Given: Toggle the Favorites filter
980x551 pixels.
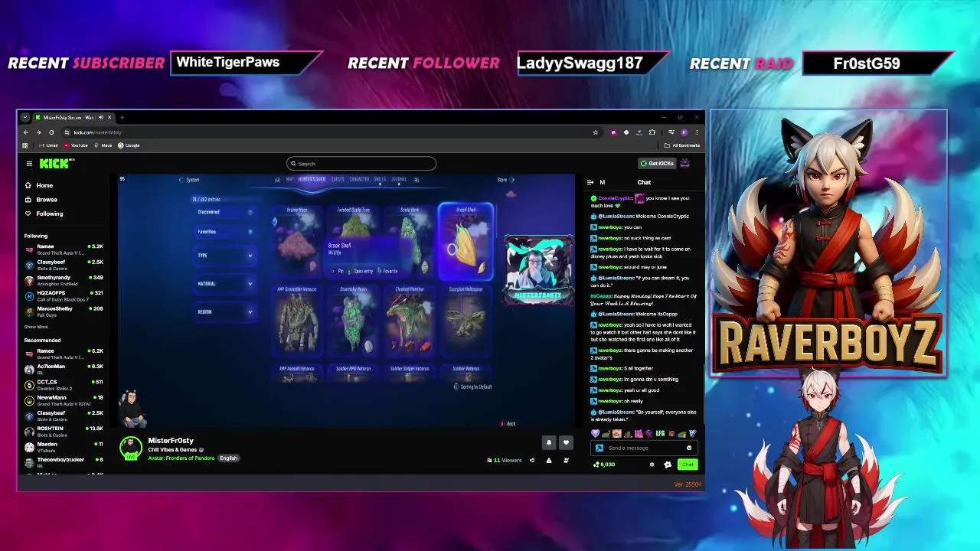Looking at the screenshot, I should [x=225, y=232].
